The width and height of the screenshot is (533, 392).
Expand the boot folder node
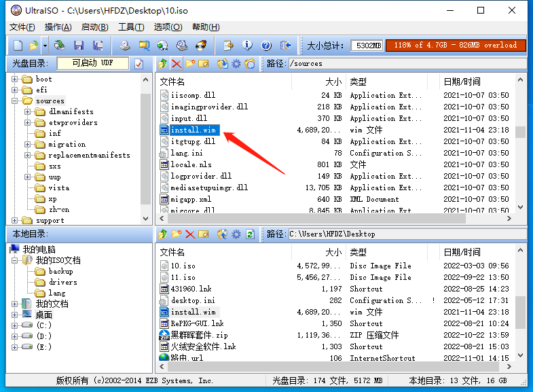click(x=15, y=79)
